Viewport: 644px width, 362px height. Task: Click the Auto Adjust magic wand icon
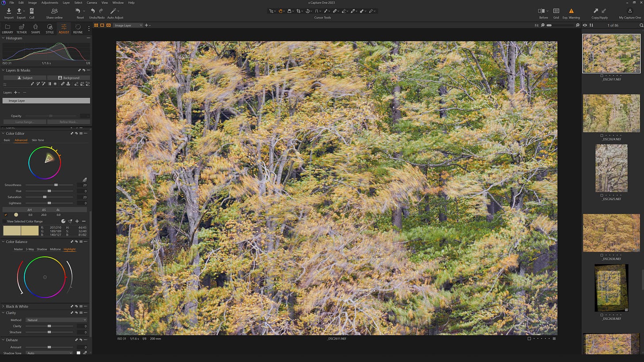coord(113,11)
